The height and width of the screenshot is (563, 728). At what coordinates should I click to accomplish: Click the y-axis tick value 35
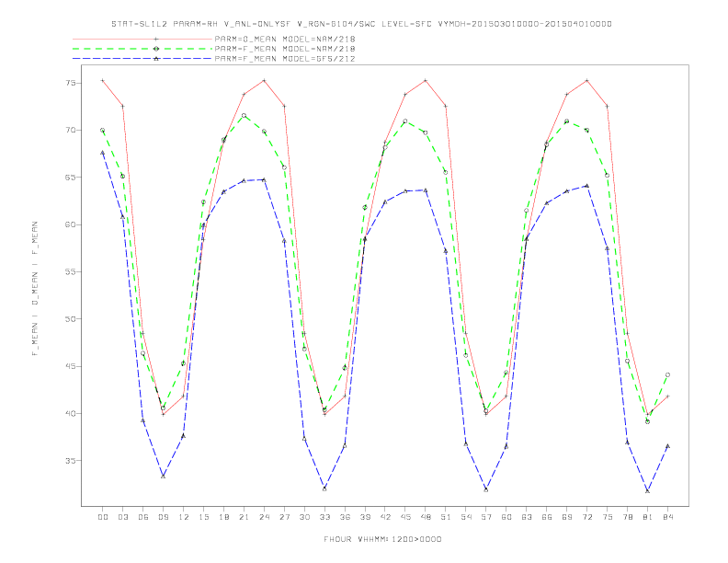pos(71,461)
